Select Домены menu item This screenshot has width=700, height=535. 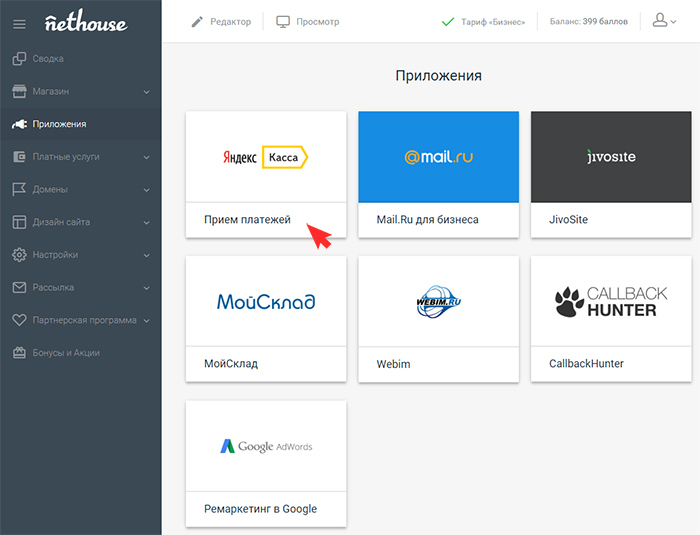pyautogui.click(x=50, y=189)
